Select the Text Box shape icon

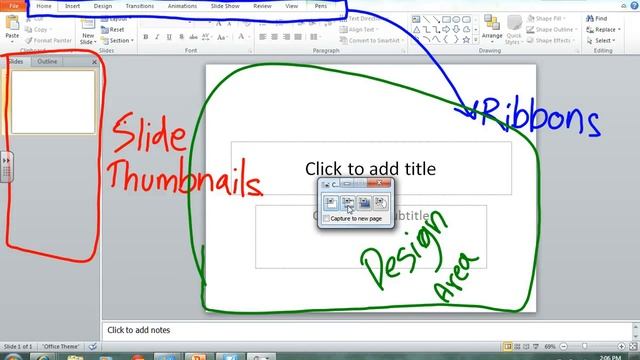(416, 19)
